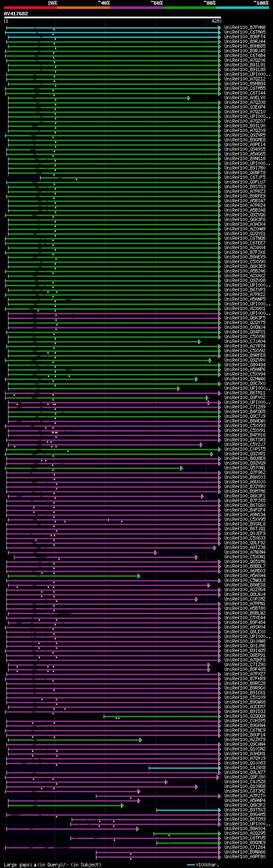Select label UniRef100_C0PST5

coord(245,449)
